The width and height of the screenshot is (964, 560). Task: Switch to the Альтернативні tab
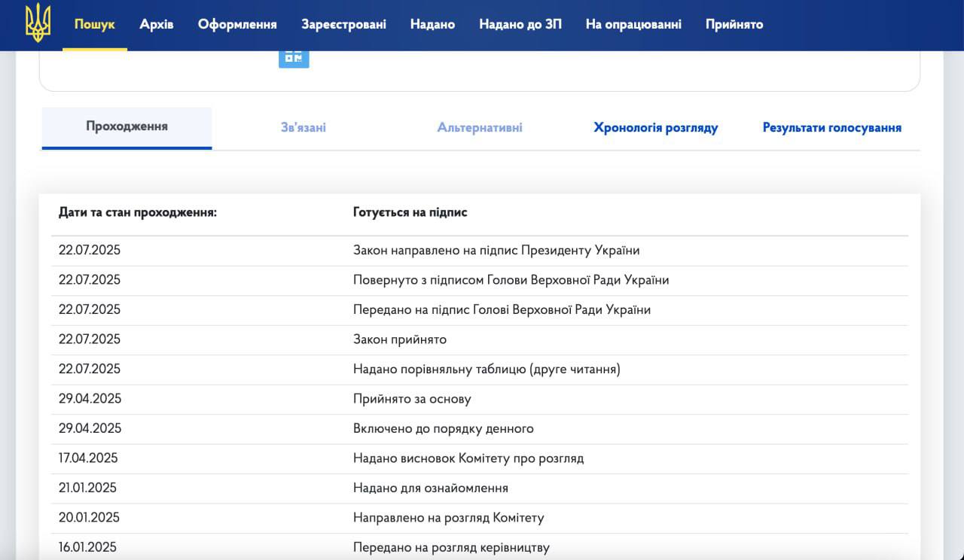click(x=480, y=127)
